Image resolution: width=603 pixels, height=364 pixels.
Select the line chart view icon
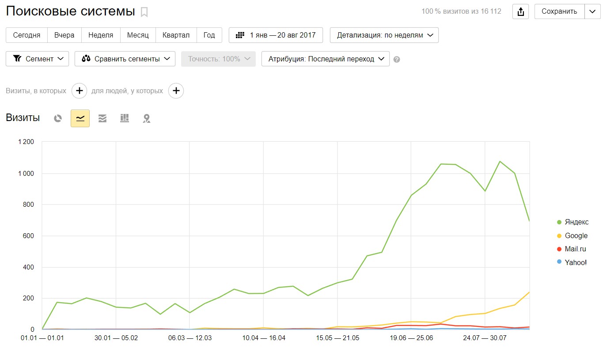(x=80, y=118)
